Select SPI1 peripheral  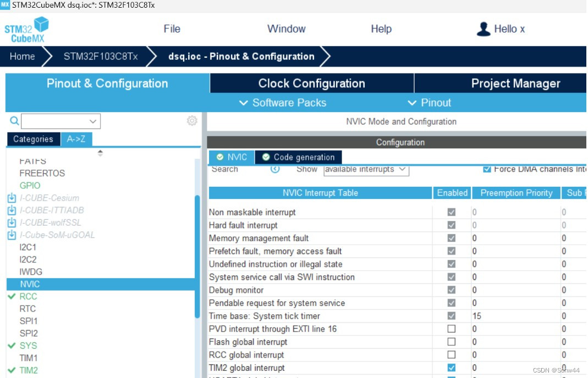pos(29,321)
